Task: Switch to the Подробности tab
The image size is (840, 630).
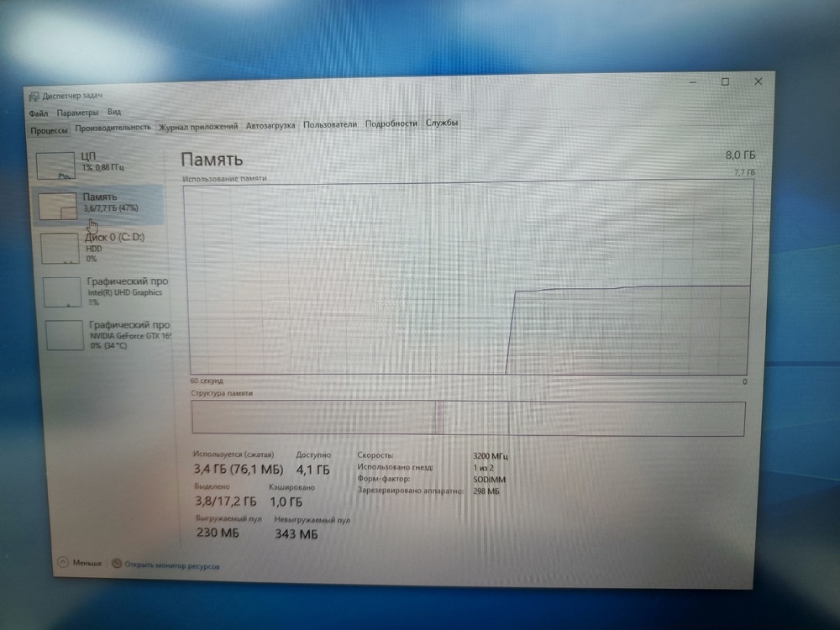Action: pyautogui.click(x=391, y=123)
